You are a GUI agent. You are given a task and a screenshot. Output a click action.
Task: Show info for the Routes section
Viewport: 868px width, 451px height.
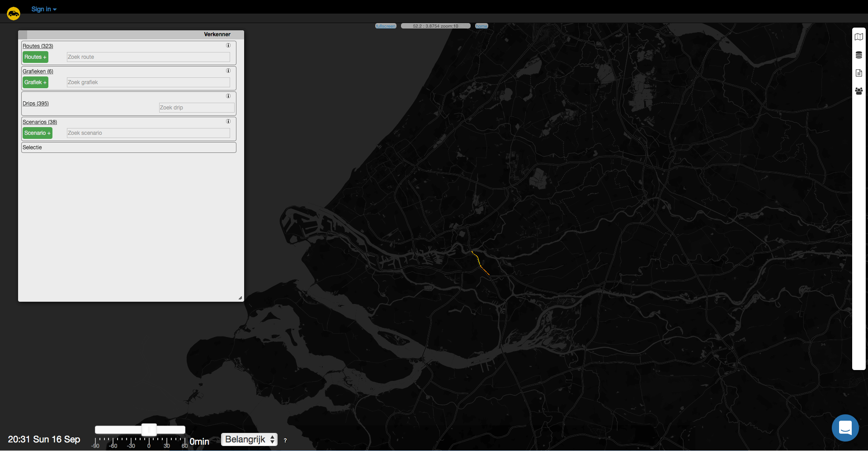228,45
